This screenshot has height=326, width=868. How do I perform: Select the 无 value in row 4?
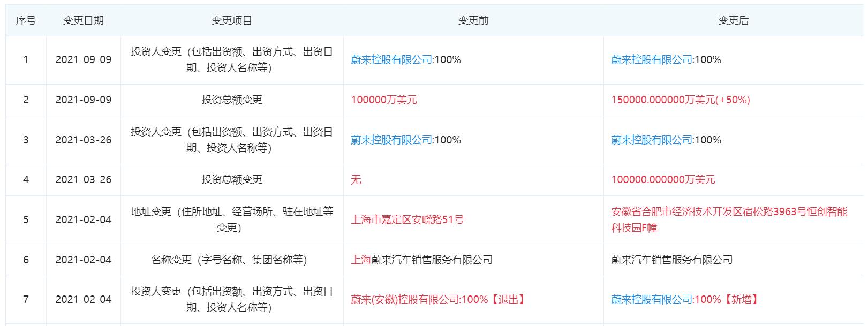[356, 180]
